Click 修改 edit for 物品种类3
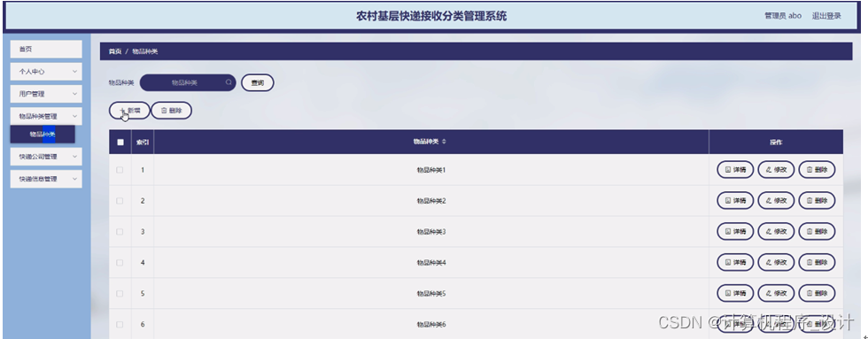The width and height of the screenshot is (868, 339). [776, 232]
